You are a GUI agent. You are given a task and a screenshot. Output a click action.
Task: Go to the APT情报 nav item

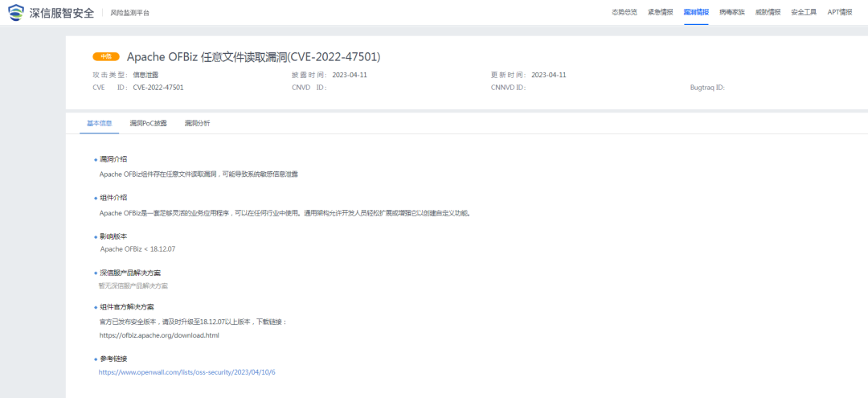coord(840,12)
